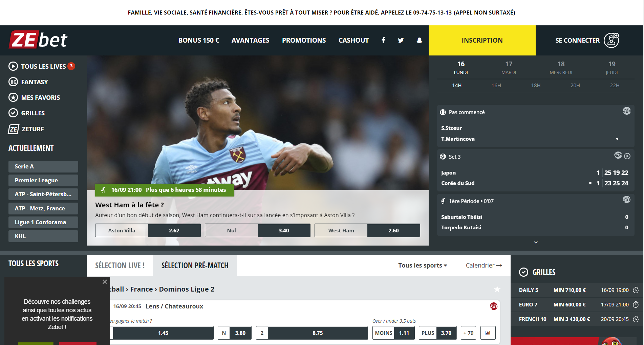Switch to the Sélection Live tab
Screen dimensions: 644x345
120,266
